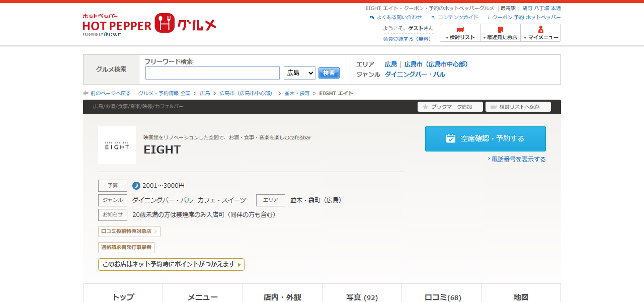Click the Hot Pepper Gourmet logo
The height and width of the screenshot is (302, 644).
[x=149, y=24]
